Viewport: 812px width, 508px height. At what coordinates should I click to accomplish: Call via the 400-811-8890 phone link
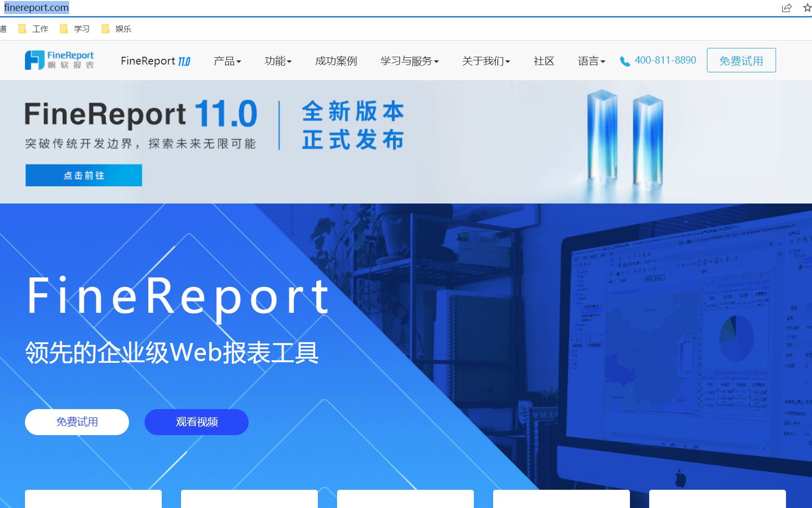point(666,60)
